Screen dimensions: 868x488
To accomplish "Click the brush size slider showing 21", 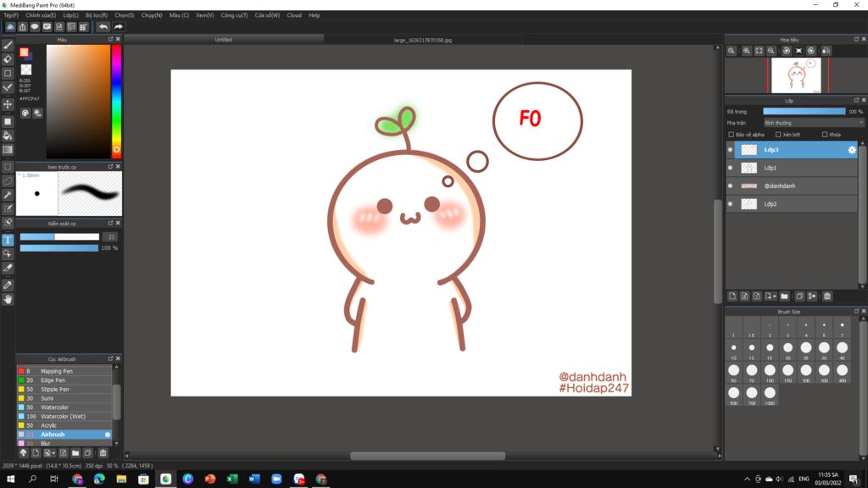I will (x=59, y=237).
